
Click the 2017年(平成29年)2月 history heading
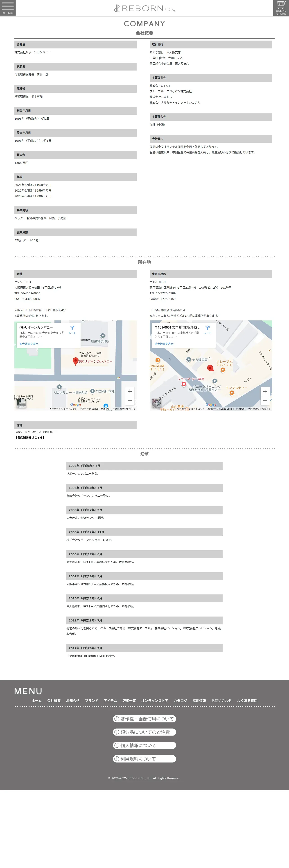point(144,648)
